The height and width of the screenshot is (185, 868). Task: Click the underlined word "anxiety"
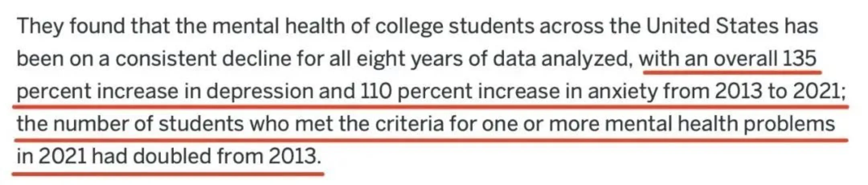[x=622, y=92]
